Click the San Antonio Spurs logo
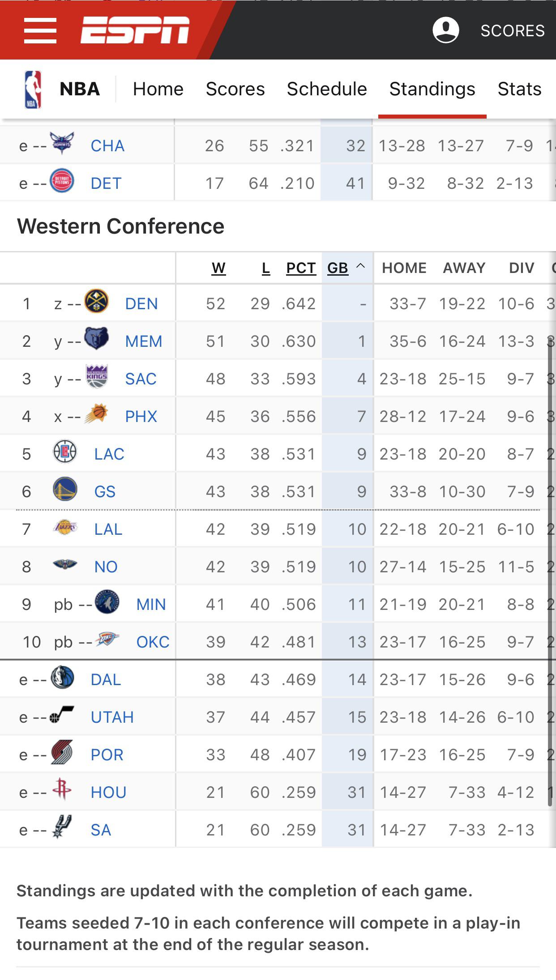This screenshot has width=556, height=980. [x=62, y=827]
